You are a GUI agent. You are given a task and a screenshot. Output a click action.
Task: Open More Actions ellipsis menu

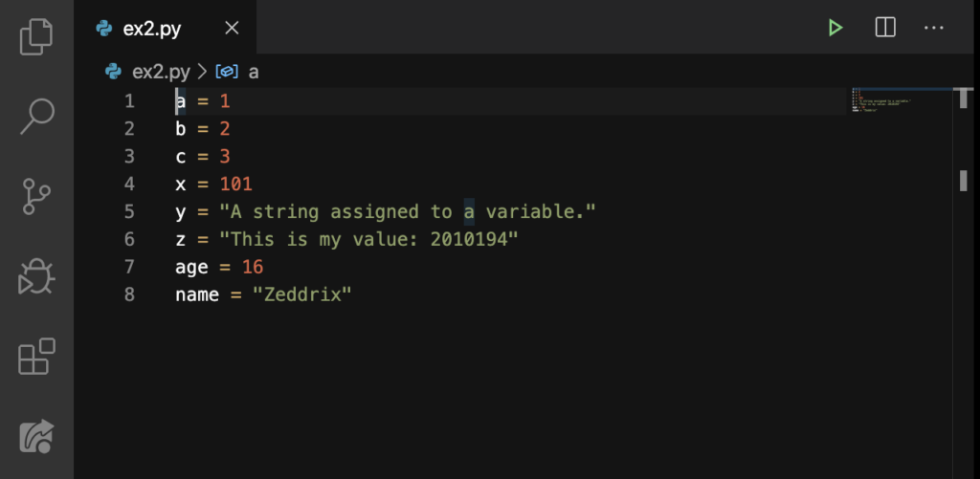point(934,28)
